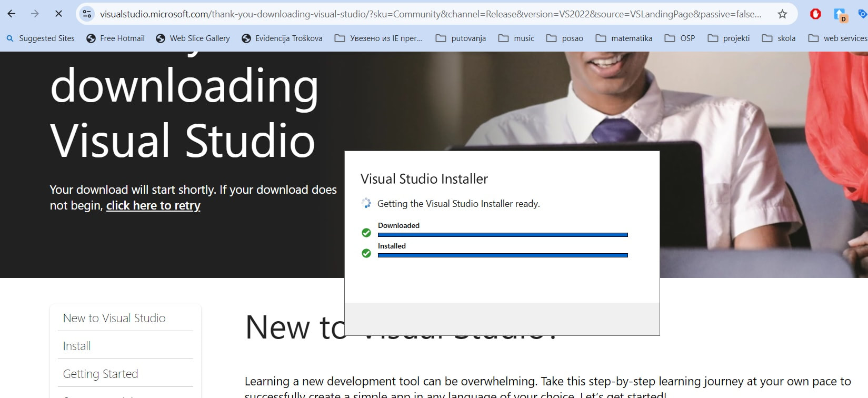The height and width of the screenshot is (398, 868).
Task: Stop page loading with the X button
Action: 58,14
